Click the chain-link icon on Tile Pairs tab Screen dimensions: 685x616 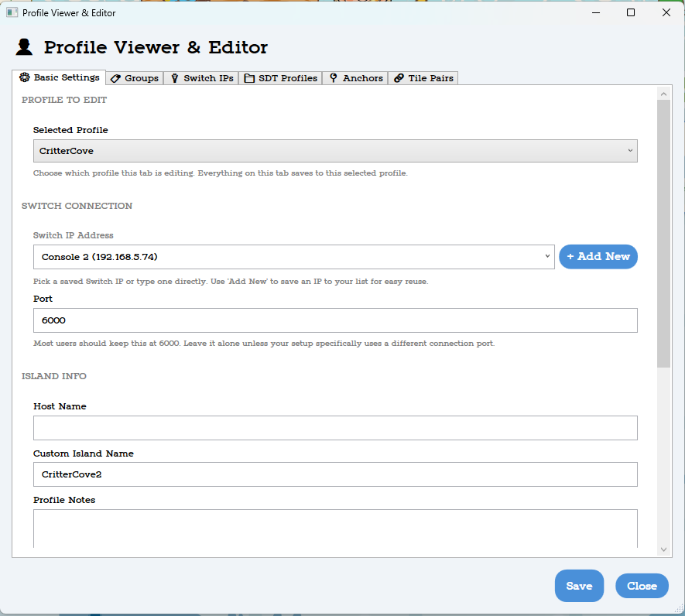397,77
